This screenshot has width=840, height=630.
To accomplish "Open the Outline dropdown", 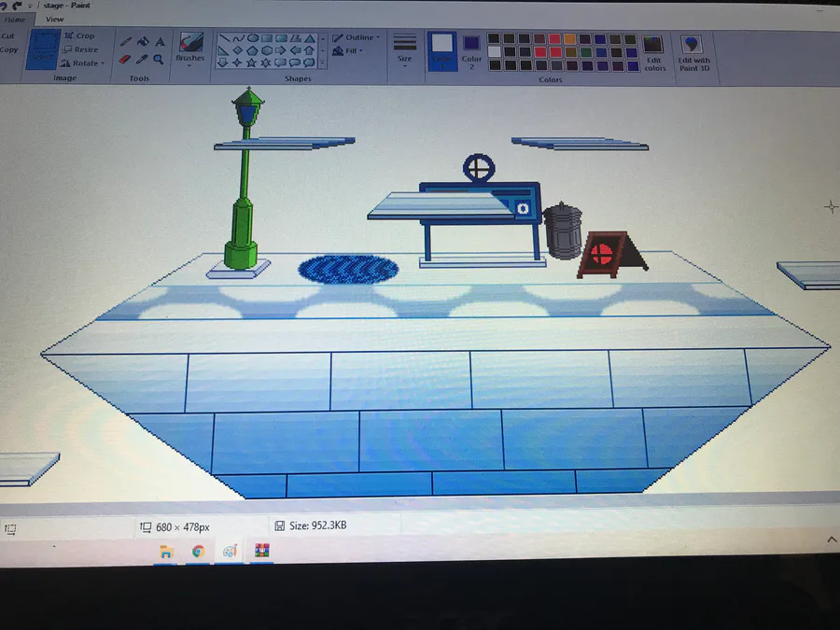I will (x=357, y=37).
